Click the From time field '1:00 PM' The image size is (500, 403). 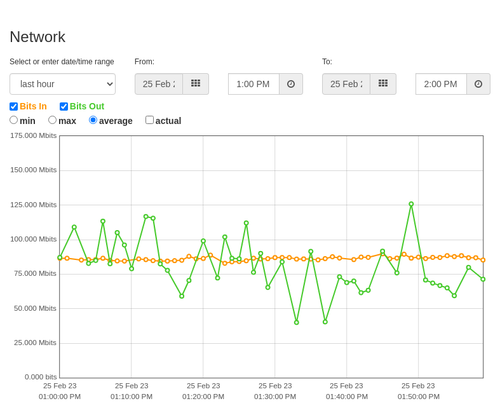click(254, 84)
